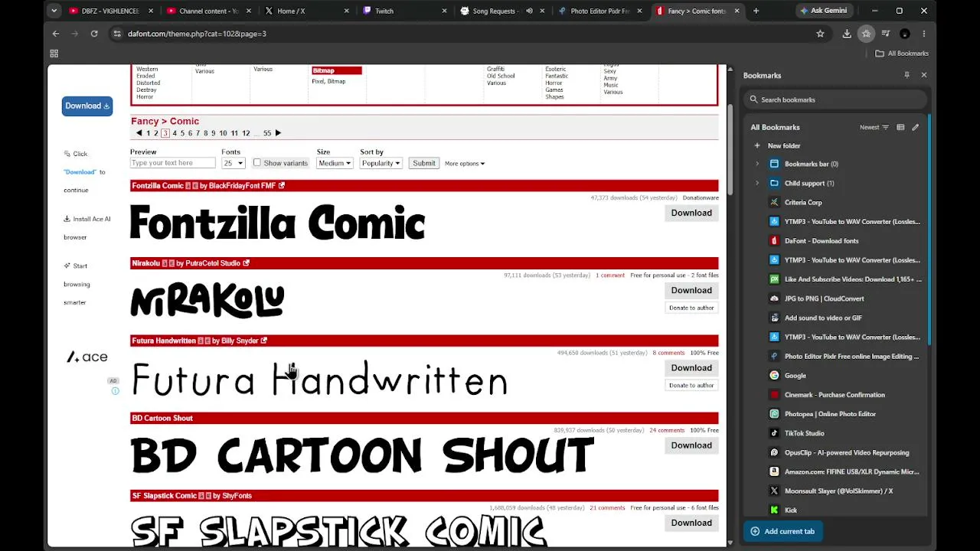Viewport: 980px width, 551px height.
Task: Open the apps grid icon in bookmarks bar
Action: 54,54
